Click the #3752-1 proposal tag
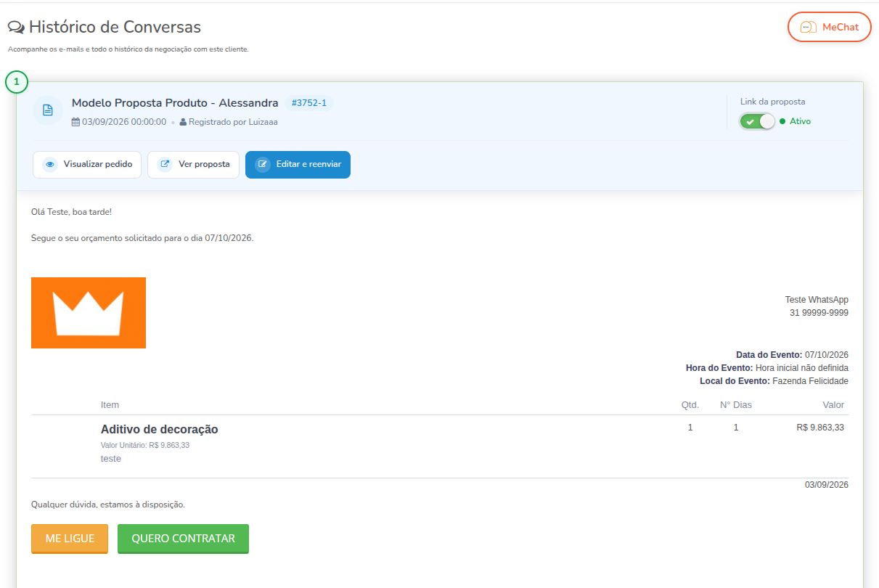 [309, 103]
